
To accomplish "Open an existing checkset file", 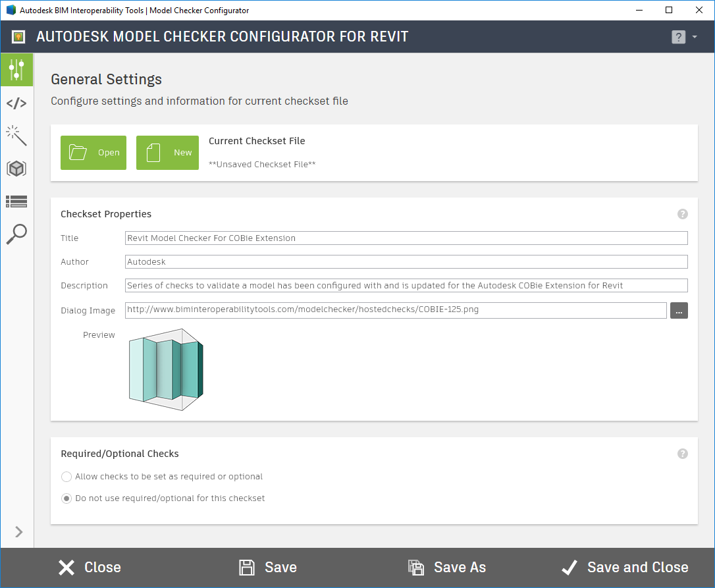I will point(93,152).
